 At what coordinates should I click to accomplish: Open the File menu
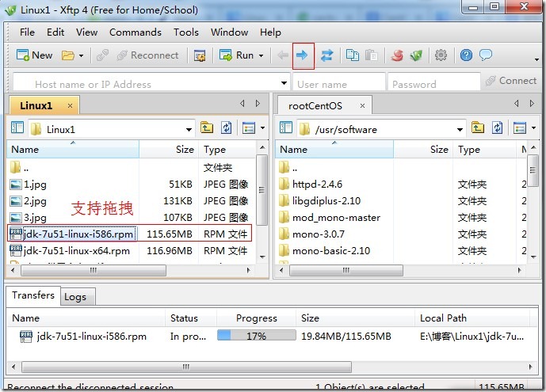(x=27, y=32)
